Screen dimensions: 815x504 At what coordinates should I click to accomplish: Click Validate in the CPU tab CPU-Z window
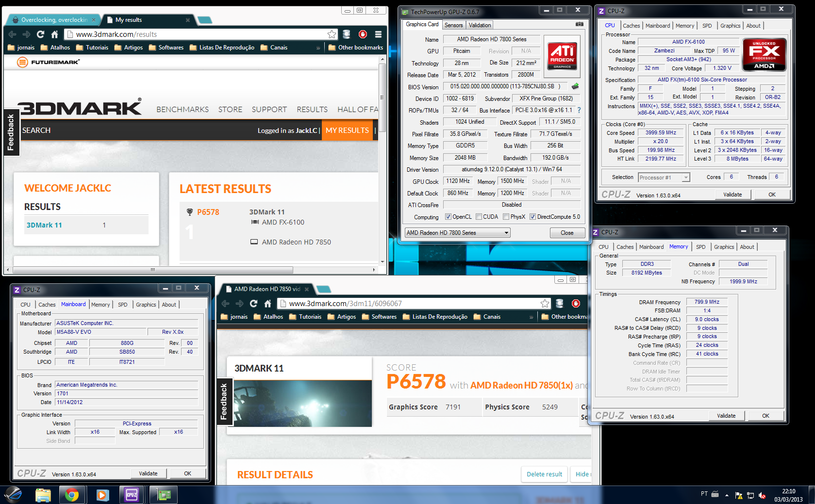tap(732, 195)
